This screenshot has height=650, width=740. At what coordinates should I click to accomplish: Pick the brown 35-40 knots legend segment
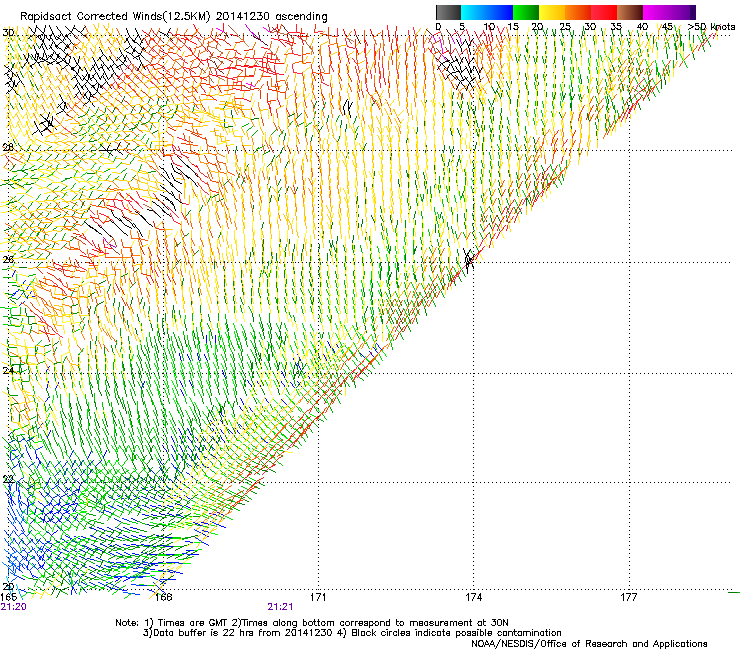630,12
